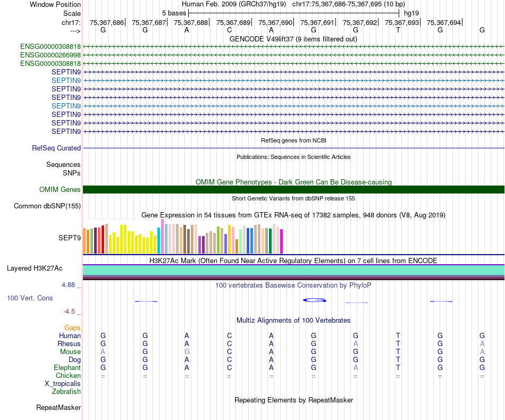Click the turquoise H3K27Ac signal band

(293, 270)
